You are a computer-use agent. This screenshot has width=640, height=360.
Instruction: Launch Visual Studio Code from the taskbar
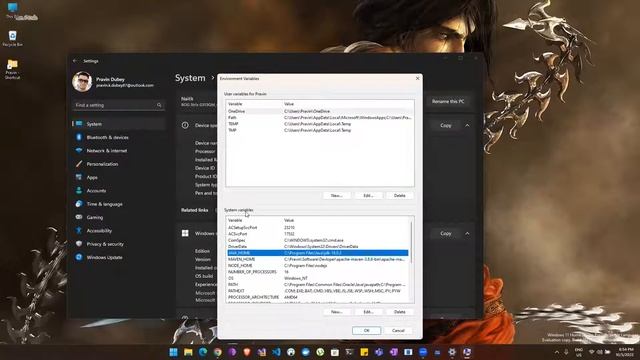[x=276, y=352]
